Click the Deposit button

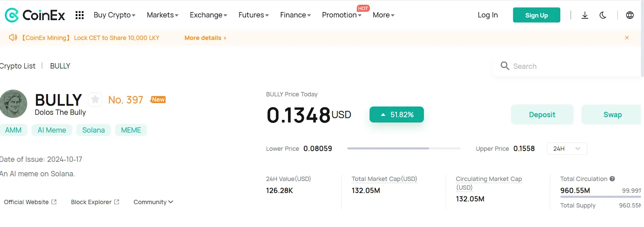(x=542, y=115)
